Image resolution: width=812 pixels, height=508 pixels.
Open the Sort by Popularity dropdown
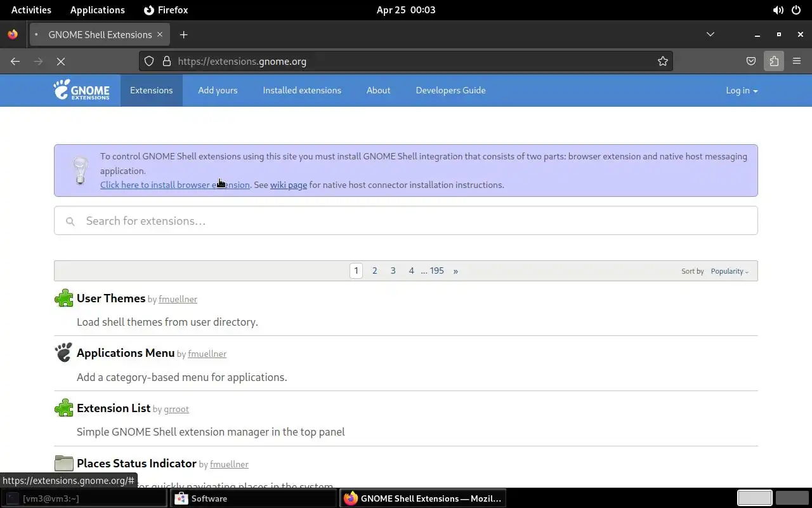click(730, 271)
